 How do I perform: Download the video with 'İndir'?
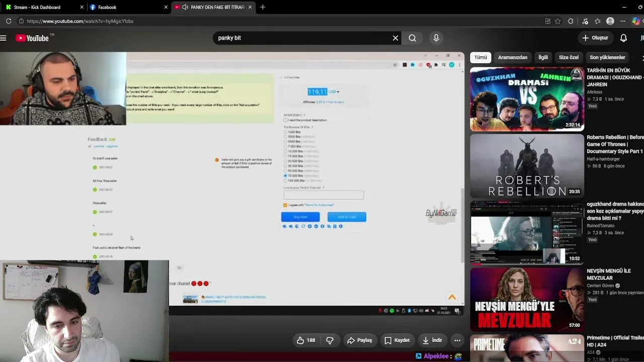click(432, 340)
